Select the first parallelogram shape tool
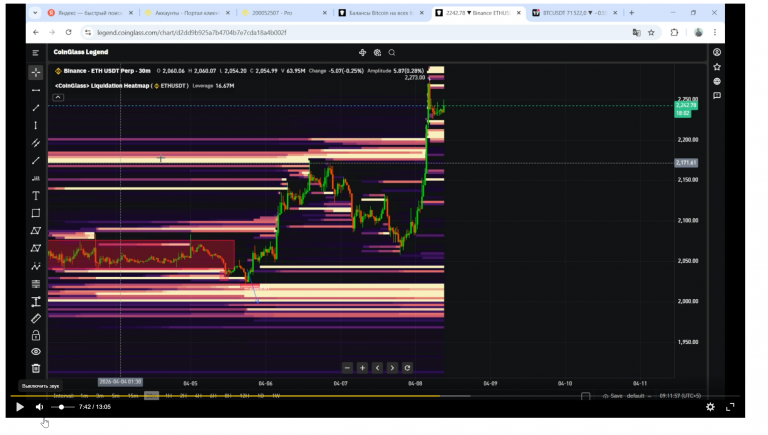Image resolution: width=768 pixels, height=435 pixels. 36,231
